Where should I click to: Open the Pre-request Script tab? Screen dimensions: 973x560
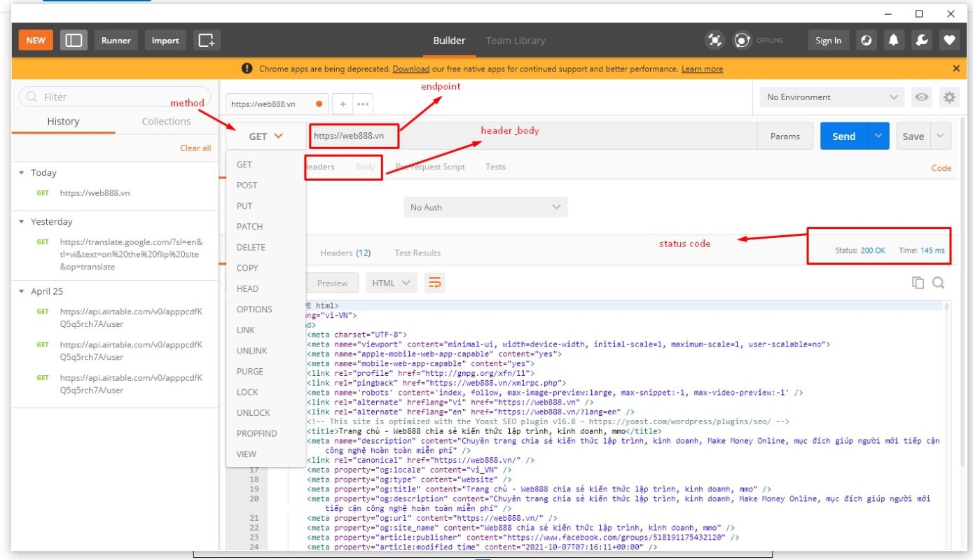click(430, 167)
